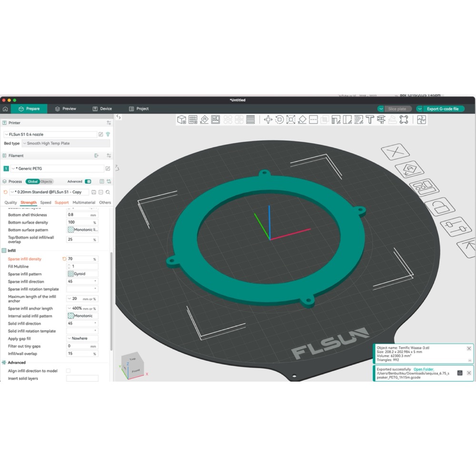Click the settings panel vertical scrollbar

tap(111, 300)
